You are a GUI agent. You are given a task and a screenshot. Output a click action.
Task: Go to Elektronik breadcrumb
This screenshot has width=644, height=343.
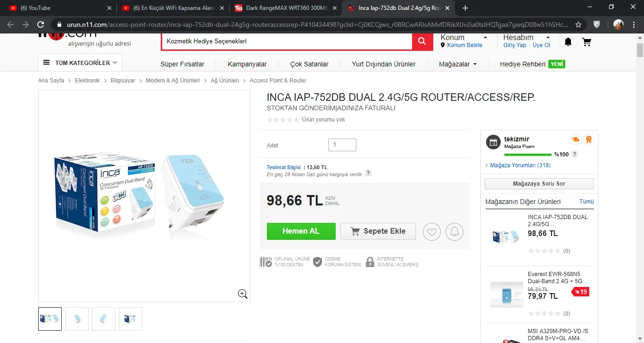pyautogui.click(x=87, y=81)
